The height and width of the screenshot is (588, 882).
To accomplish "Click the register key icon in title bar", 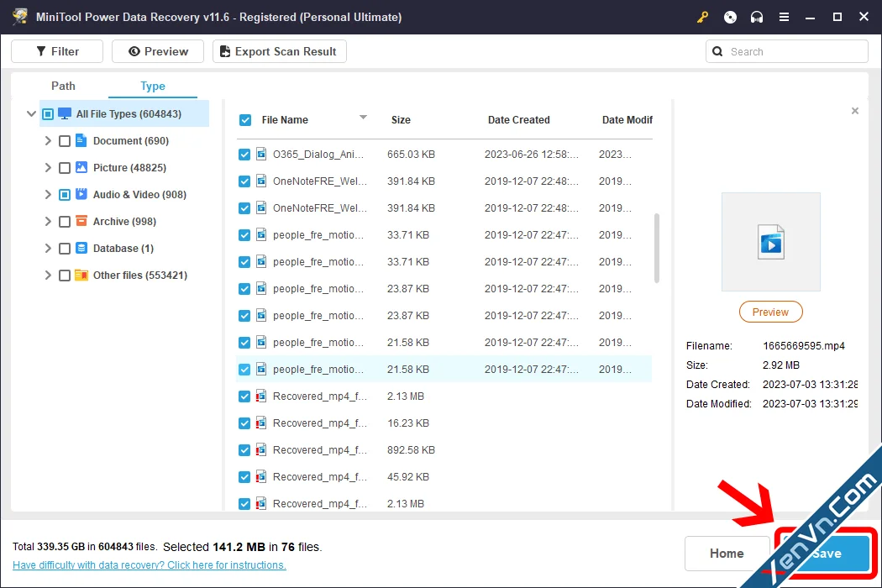I will tap(702, 18).
